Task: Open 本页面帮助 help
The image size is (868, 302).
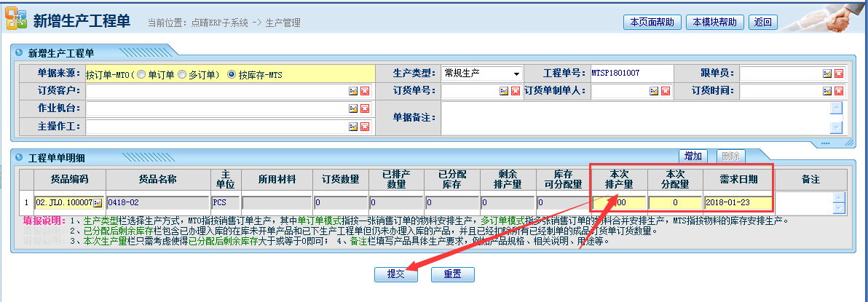Action: click(652, 22)
